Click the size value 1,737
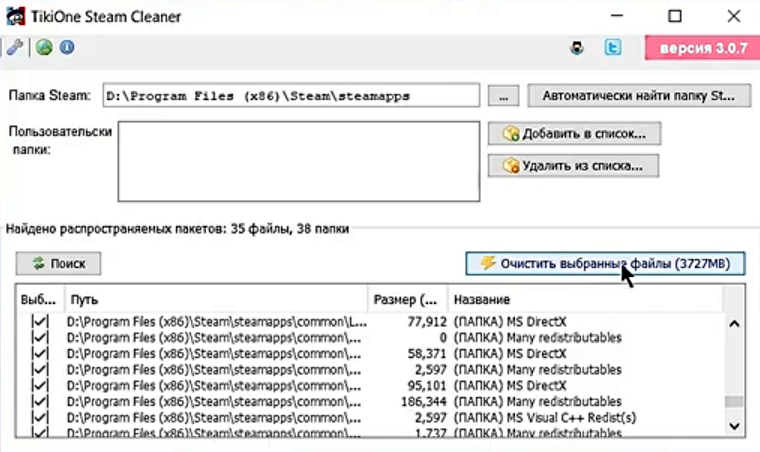The width and height of the screenshot is (760, 452). (x=430, y=433)
